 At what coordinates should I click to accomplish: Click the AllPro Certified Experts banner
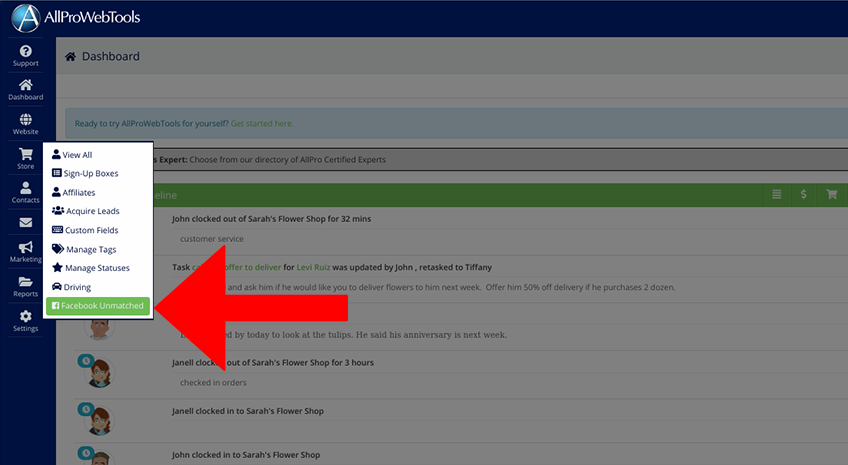[x=500, y=160]
